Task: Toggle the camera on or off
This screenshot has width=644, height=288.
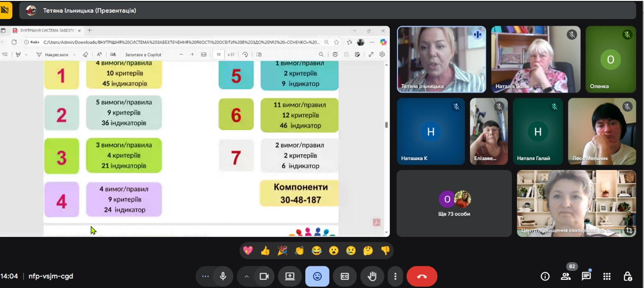Action: (x=264, y=276)
